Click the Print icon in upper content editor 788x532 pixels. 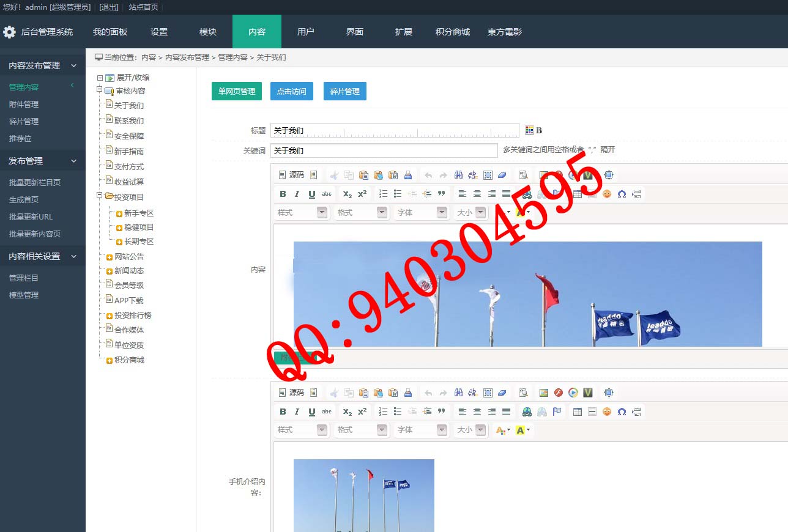[x=408, y=175]
